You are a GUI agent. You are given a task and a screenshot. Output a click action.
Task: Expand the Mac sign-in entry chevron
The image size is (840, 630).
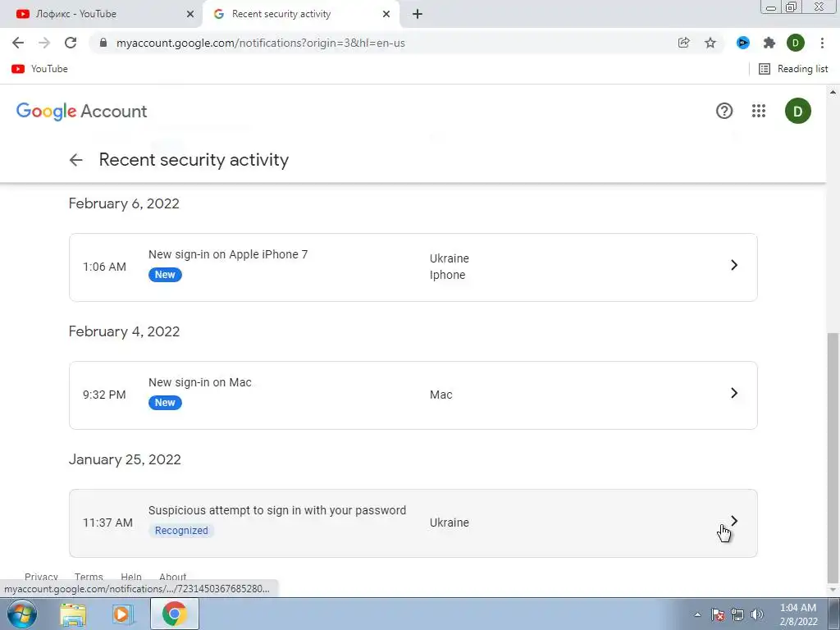point(734,393)
